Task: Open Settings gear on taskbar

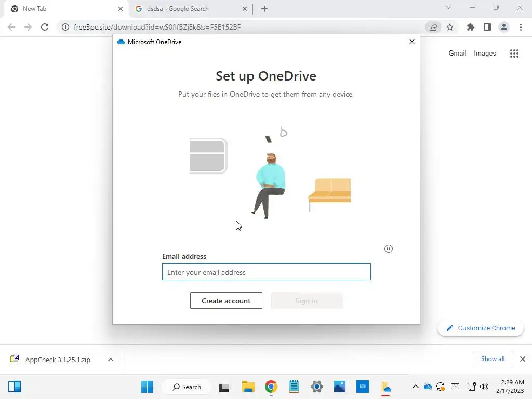Action: pos(317,387)
